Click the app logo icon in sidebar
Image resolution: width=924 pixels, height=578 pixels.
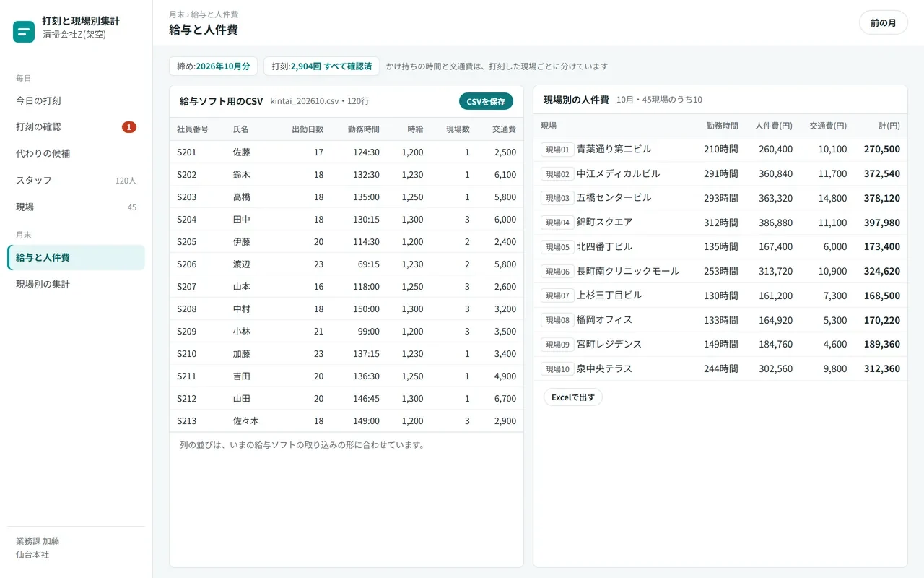(x=24, y=32)
